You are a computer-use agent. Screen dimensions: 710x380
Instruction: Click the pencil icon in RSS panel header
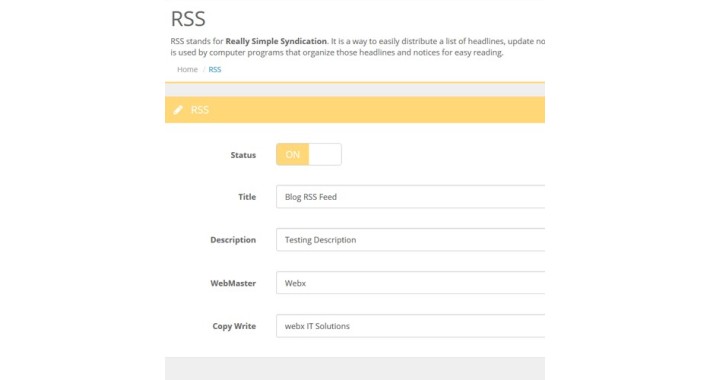[178, 110]
